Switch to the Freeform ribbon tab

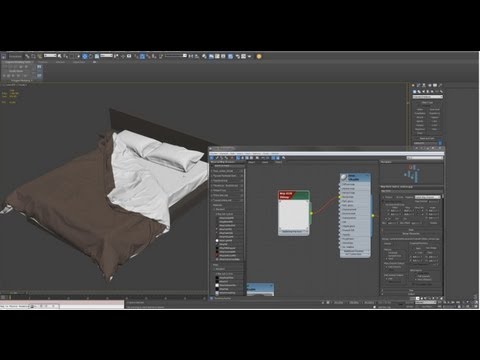(x=43, y=62)
